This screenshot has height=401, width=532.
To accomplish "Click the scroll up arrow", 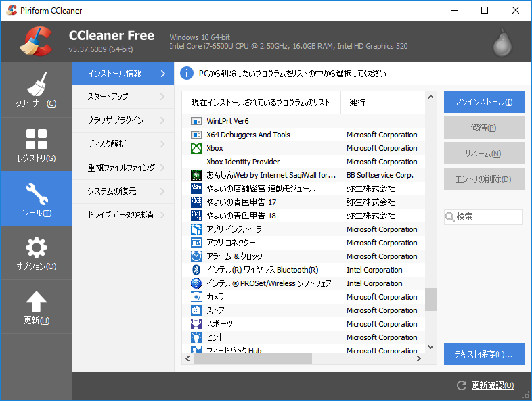I will click(x=430, y=97).
